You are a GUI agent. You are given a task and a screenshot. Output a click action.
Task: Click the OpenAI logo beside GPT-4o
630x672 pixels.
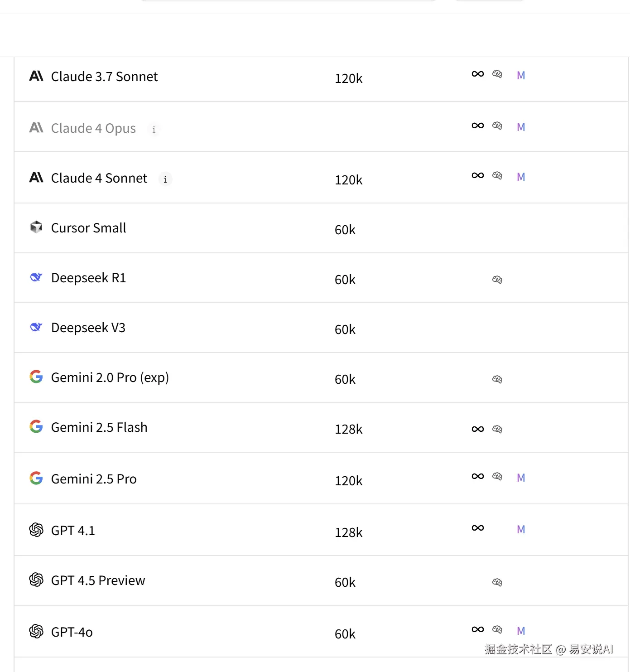36,631
